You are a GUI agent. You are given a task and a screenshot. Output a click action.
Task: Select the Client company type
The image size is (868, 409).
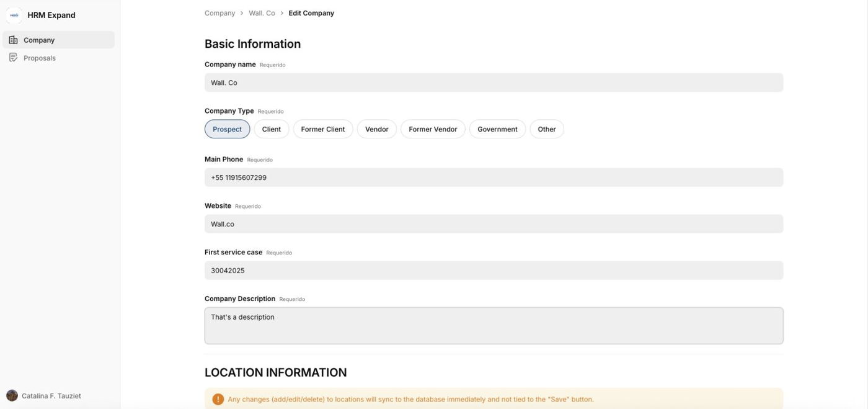(272, 129)
